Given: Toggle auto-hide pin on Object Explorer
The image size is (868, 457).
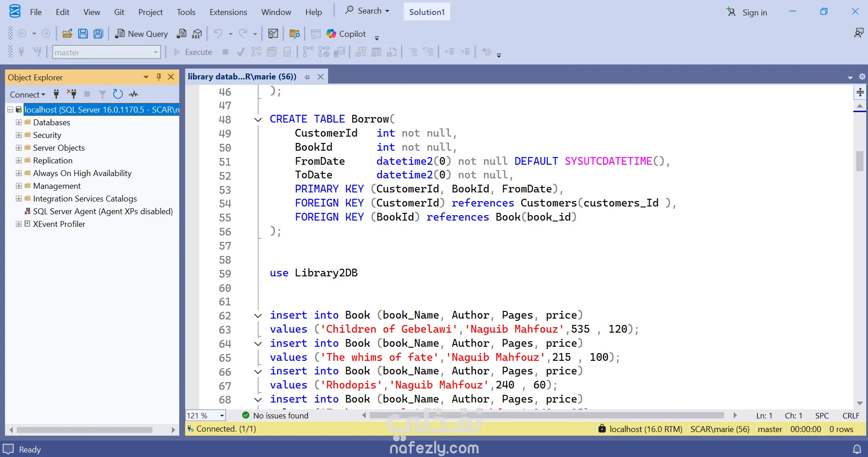Looking at the screenshot, I should tap(159, 77).
